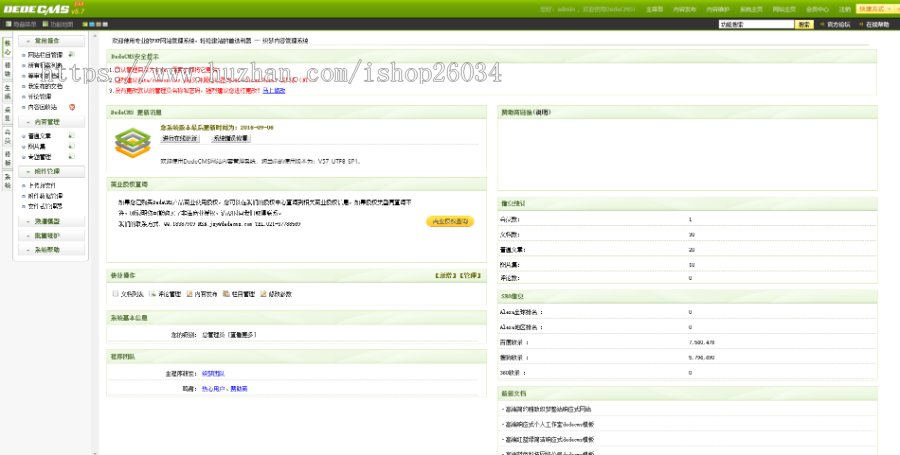Open 系统主页 in the top navigation
Viewport: 900px width, 455px height.
click(751, 9)
